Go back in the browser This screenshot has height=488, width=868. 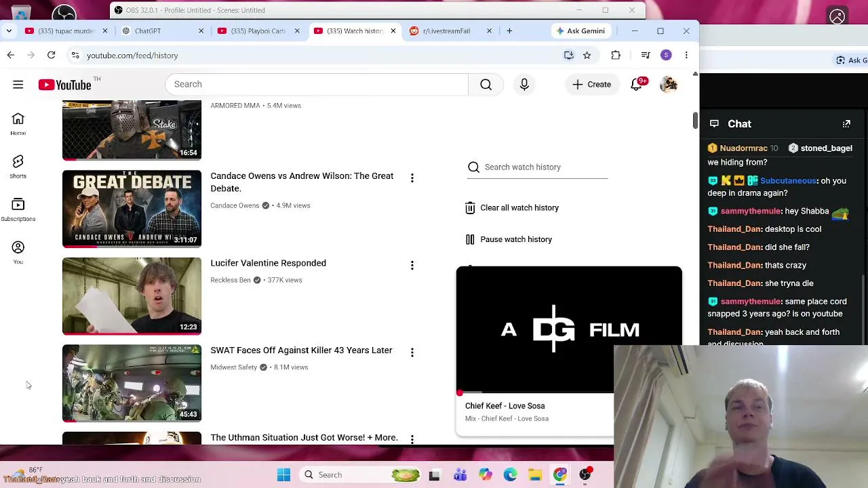point(10,56)
